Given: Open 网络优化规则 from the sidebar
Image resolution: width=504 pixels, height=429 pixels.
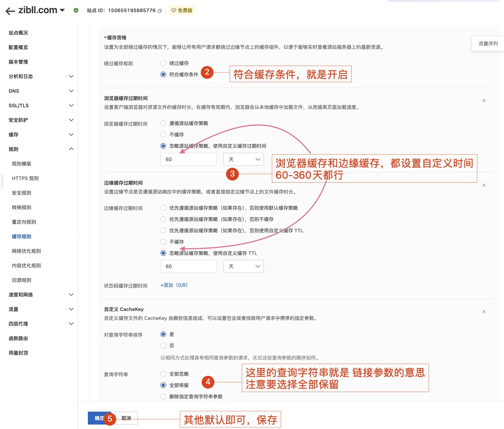Looking at the screenshot, I should click(x=26, y=251).
